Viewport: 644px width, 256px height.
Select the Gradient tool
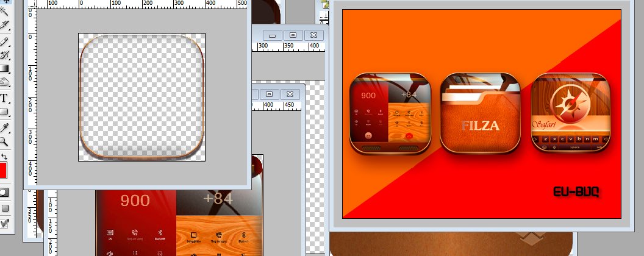pyautogui.click(x=5, y=68)
